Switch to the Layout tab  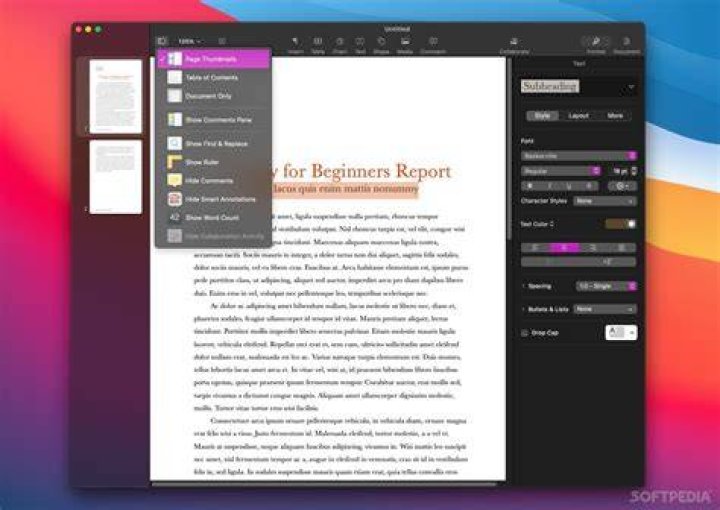coord(579,116)
